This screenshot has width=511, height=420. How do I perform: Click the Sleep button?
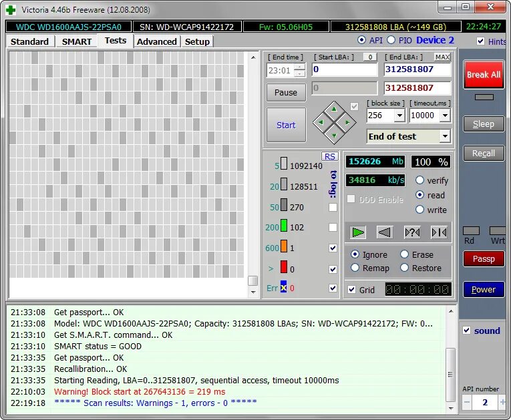(484, 124)
